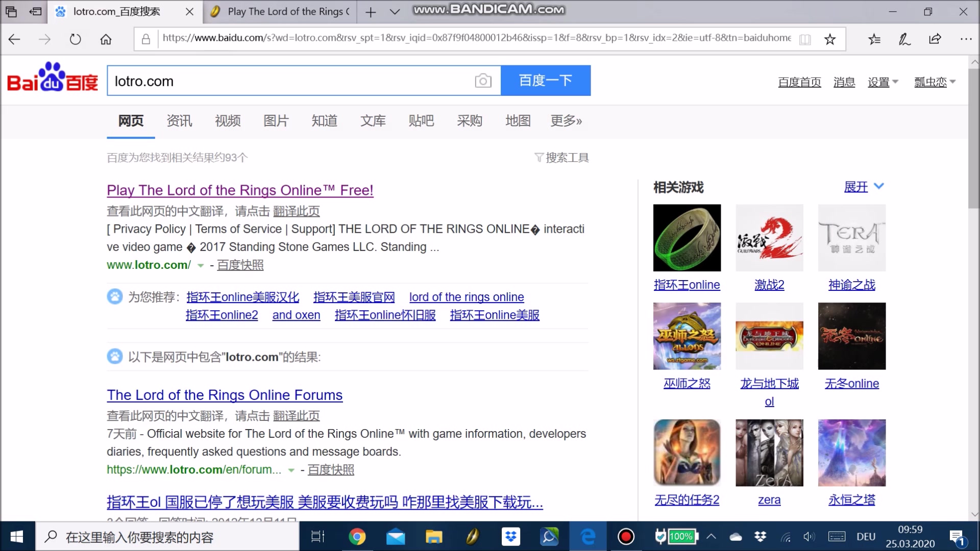Click the Edge icon on taskbar
Screen dimensions: 980x551
(x=588, y=537)
